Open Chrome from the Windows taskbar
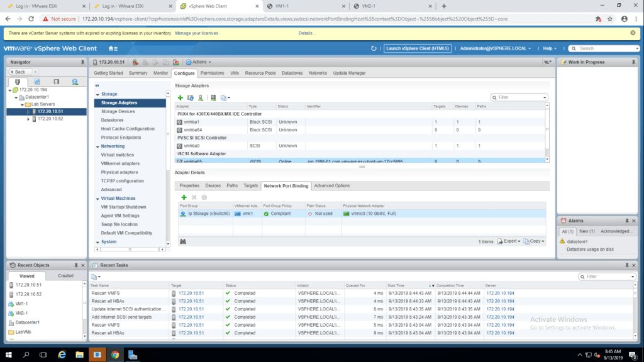The image size is (644, 362). click(x=115, y=355)
